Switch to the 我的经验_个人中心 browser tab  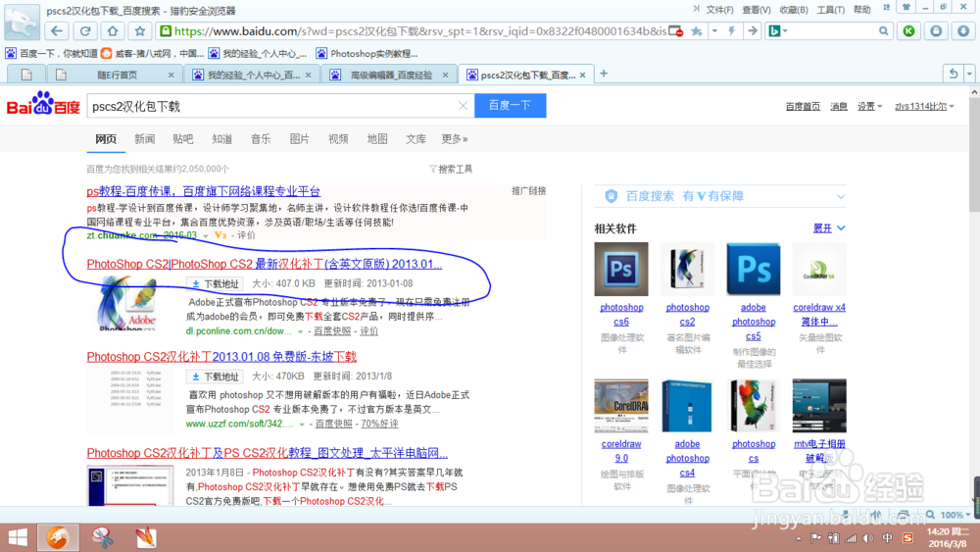click(x=251, y=75)
